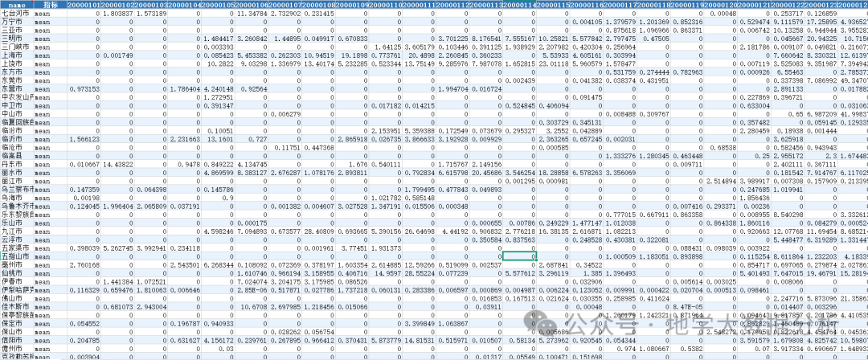
Task: Click the value cell 0.973153
Action: (x=83, y=88)
